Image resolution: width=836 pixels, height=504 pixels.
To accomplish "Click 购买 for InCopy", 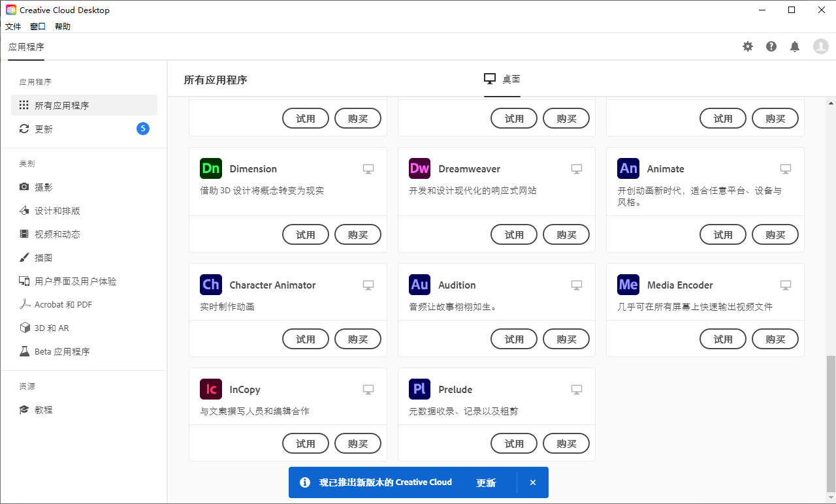I will tap(358, 443).
